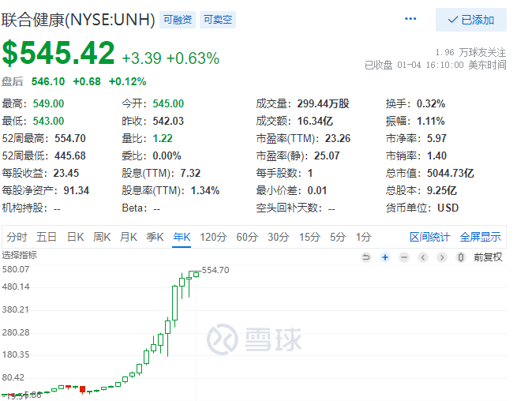Zoom in chart with plus icon
The image size is (532, 401).
(x=385, y=257)
